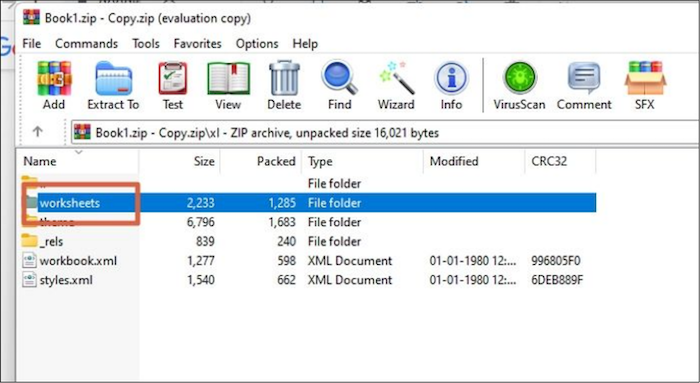Sort by the Packed column header
This screenshot has height=383, width=700.
(x=261, y=161)
